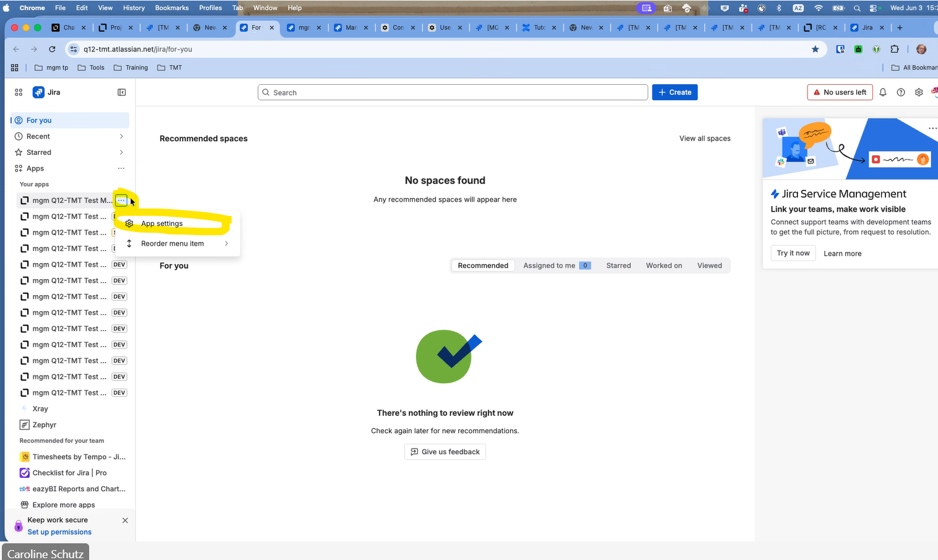Open the Bookmarks menu in menu bar

172,7
